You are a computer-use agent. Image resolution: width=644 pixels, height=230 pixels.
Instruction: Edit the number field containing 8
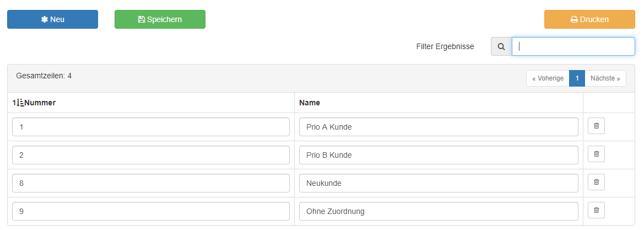coord(151,183)
